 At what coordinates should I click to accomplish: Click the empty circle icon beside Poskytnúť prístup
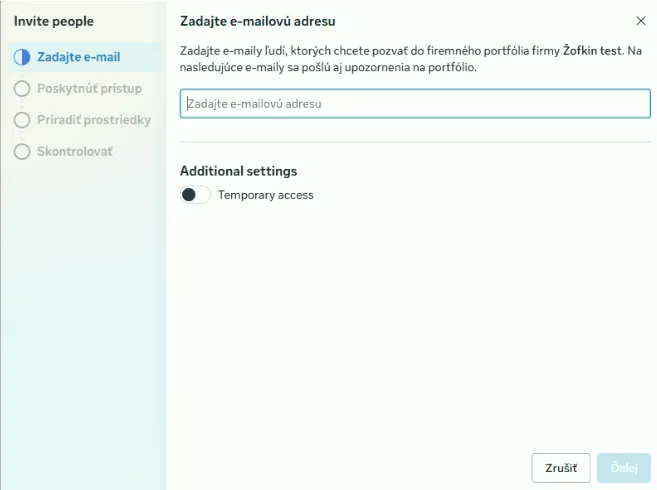(x=22, y=89)
